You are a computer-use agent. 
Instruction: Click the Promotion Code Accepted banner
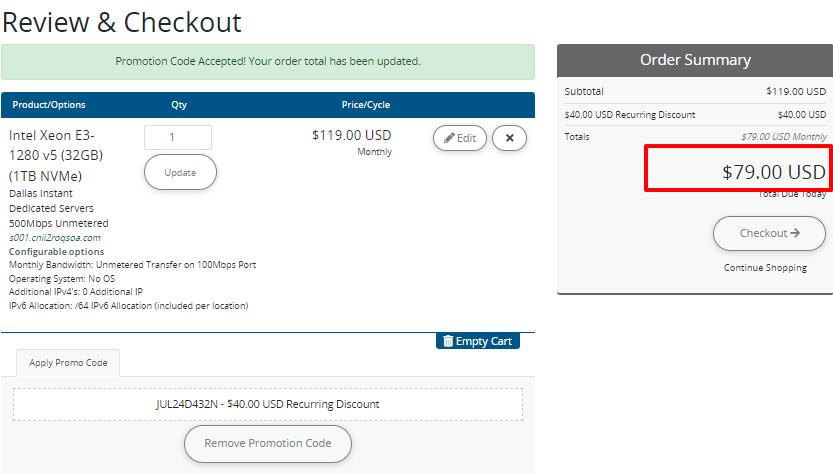pyautogui.click(x=268, y=62)
